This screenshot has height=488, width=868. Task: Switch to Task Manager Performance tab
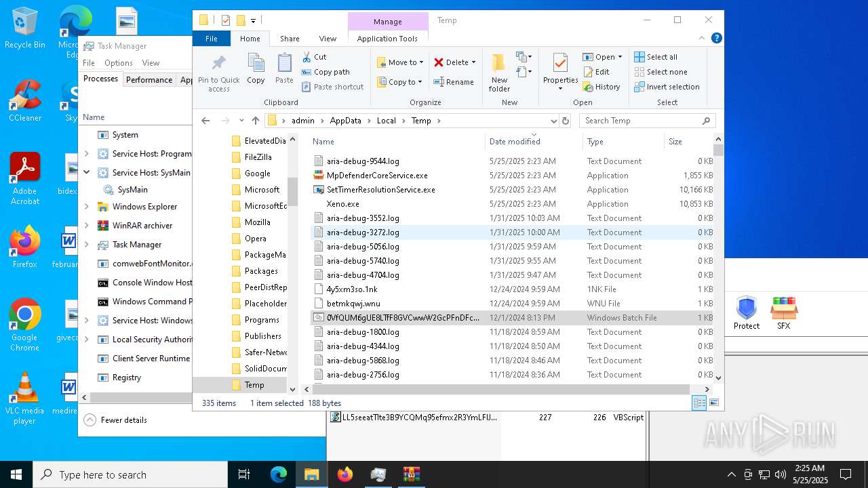click(x=149, y=79)
